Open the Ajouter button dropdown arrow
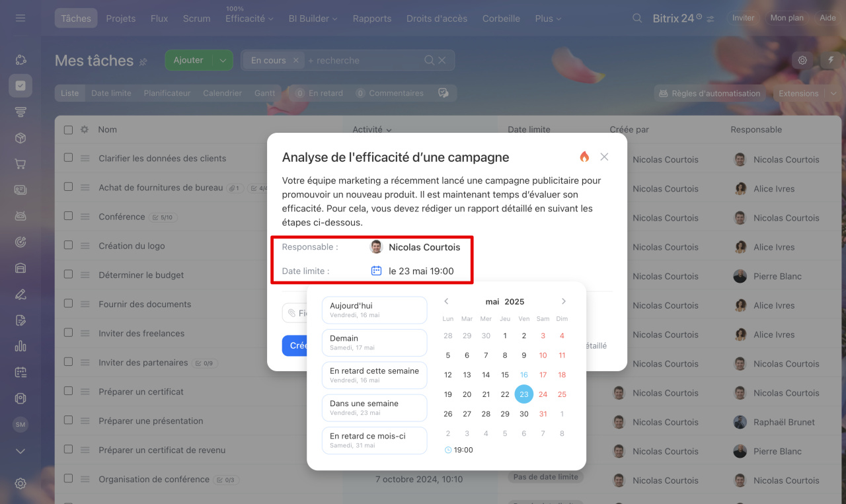 tap(223, 60)
